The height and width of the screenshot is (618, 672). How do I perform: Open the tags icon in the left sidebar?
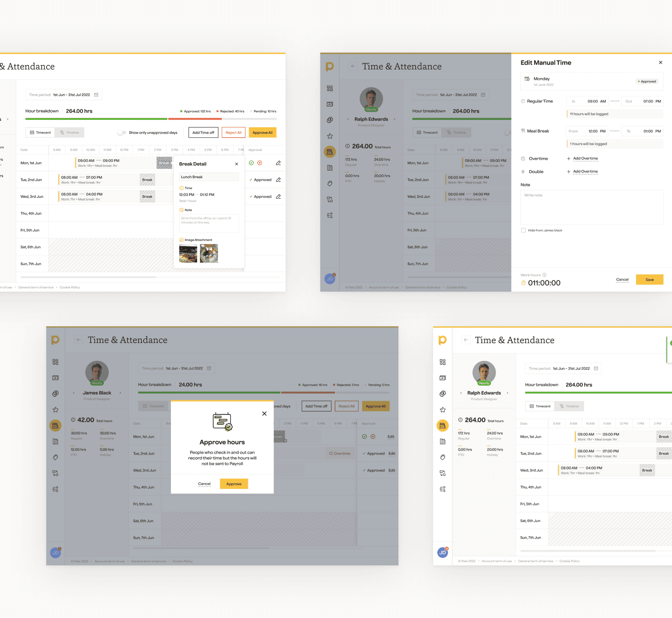coord(330,183)
